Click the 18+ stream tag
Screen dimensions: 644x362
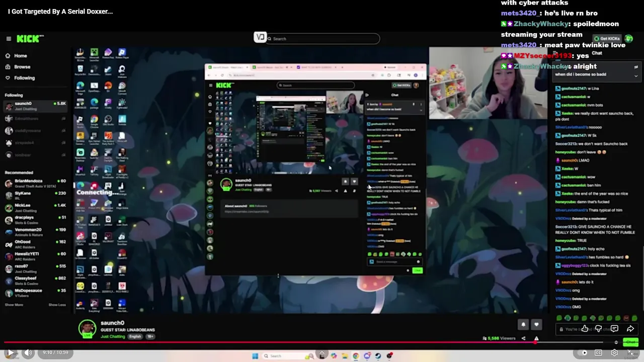(x=150, y=336)
